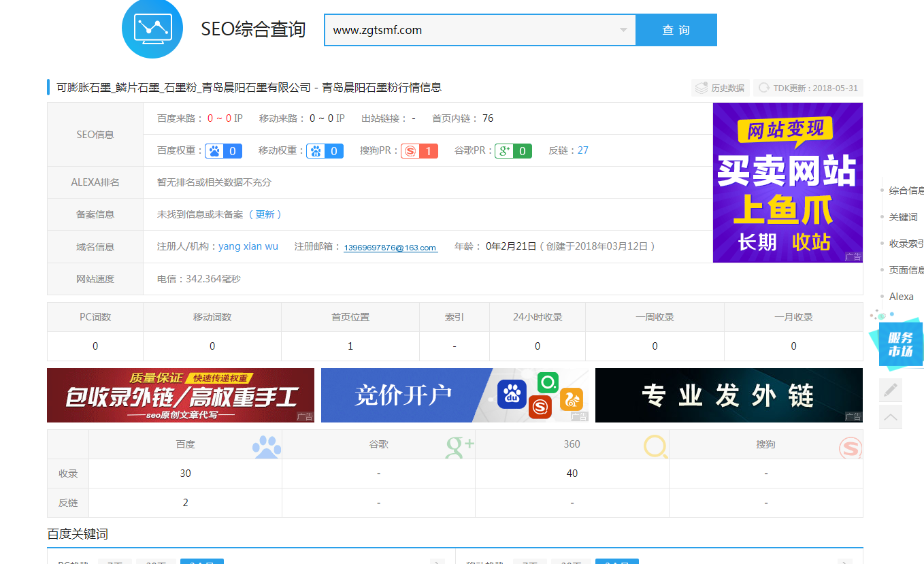Click the Baidu paw icon next to 百度权重
The height and width of the screenshot is (564, 924).
(215, 151)
